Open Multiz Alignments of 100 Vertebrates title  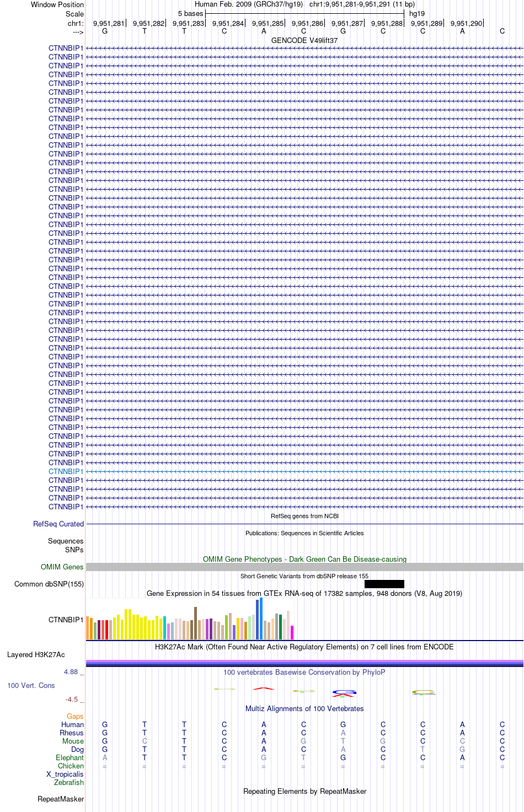[x=304, y=709]
